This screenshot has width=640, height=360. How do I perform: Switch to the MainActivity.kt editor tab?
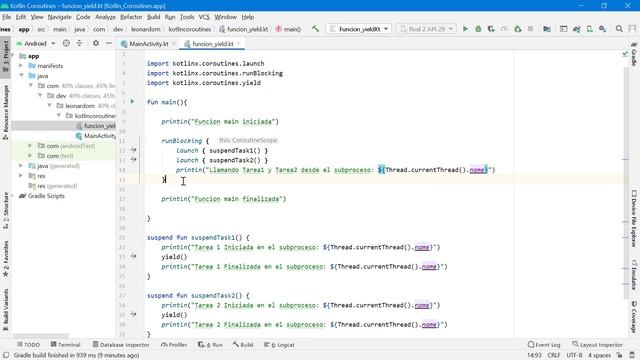pos(148,44)
